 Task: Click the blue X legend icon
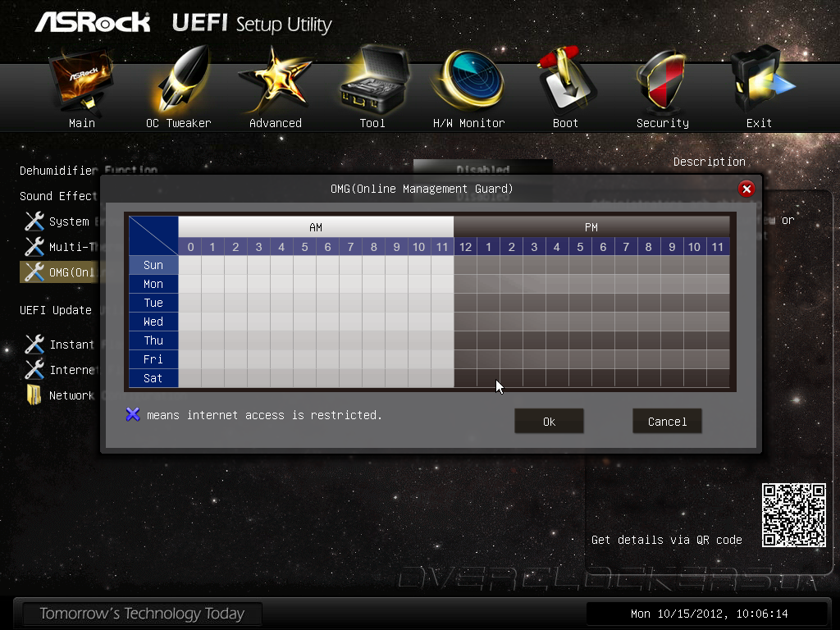tap(133, 414)
